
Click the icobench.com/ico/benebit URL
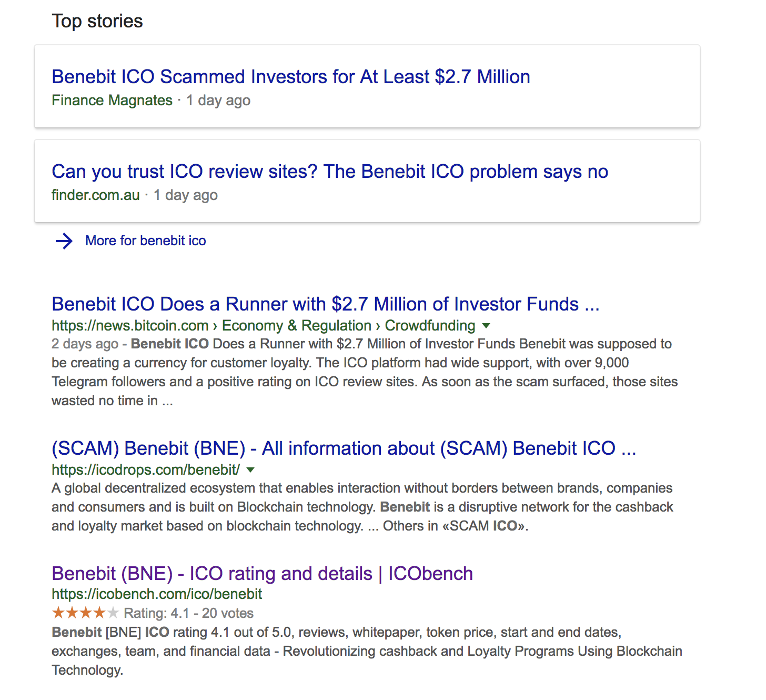(x=157, y=594)
